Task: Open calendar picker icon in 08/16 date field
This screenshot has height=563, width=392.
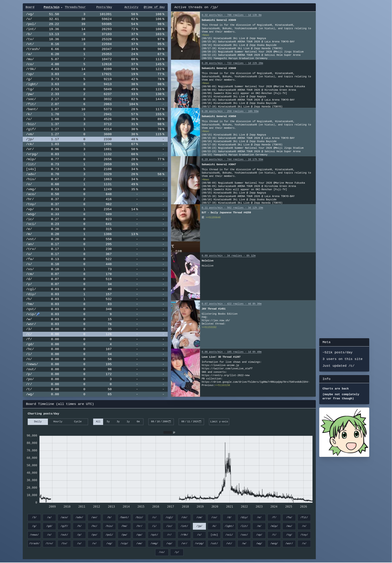Action: pos(170,422)
